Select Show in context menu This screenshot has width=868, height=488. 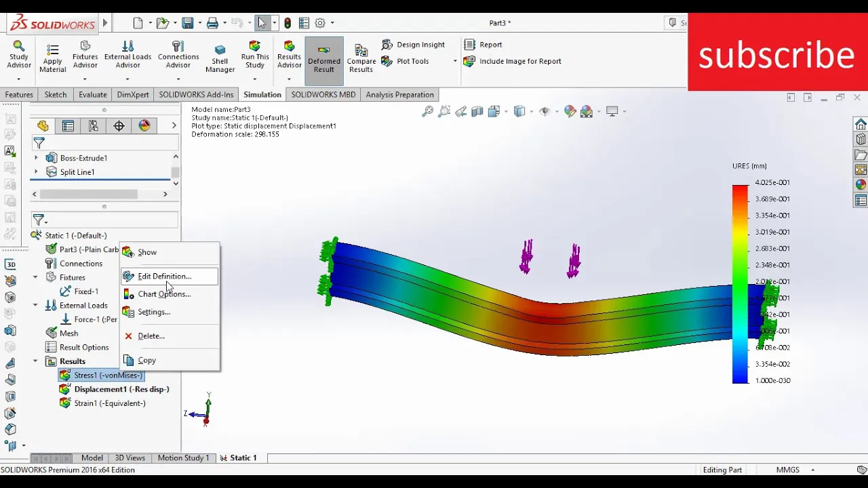tap(170, 252)
